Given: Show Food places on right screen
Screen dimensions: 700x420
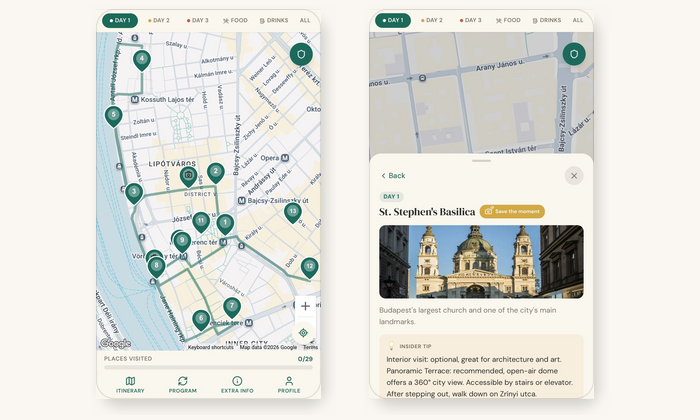Looking at the screenshot, I should coord(508,21).
